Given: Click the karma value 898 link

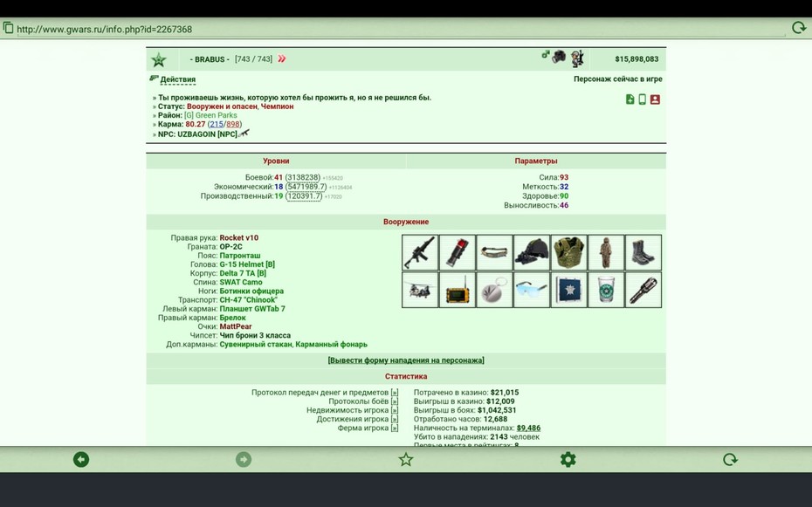Looking at the screenshot, I should (233, 124).
